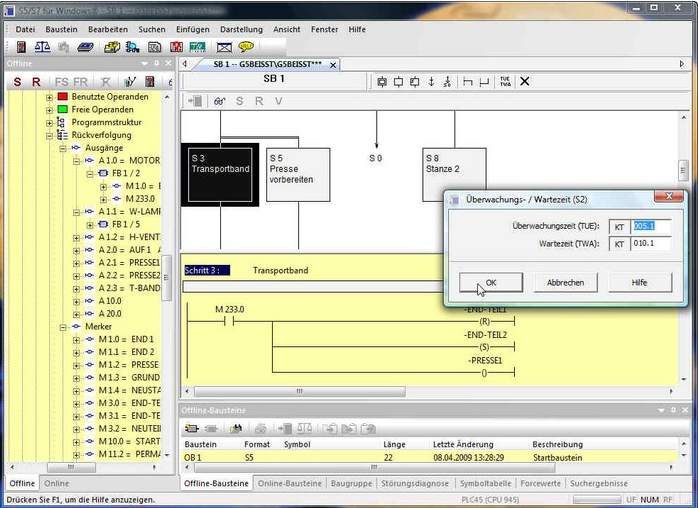Click the red PLC module icon in main toolbar
The image size is (698, 508).
click(x=21, y=47)
